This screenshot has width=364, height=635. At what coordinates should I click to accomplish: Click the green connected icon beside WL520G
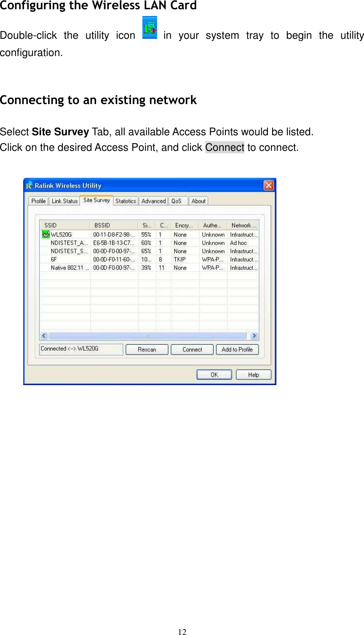46,234
